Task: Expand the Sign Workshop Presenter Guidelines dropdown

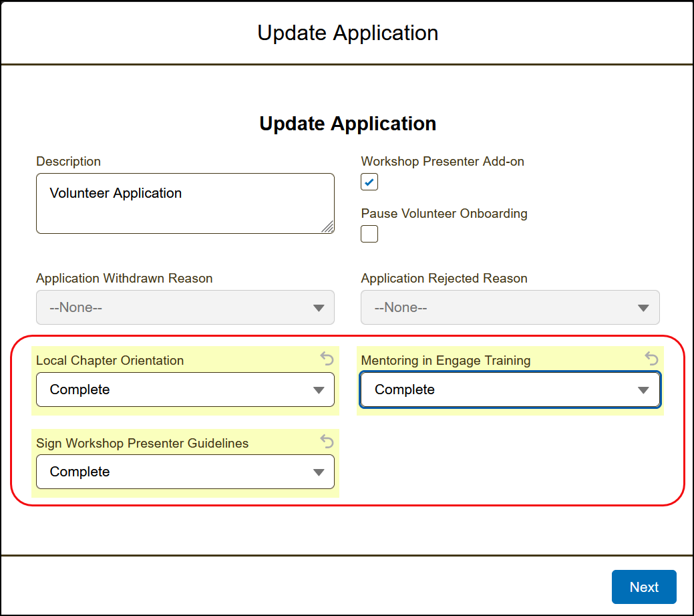Action: (x=185, y=472)
